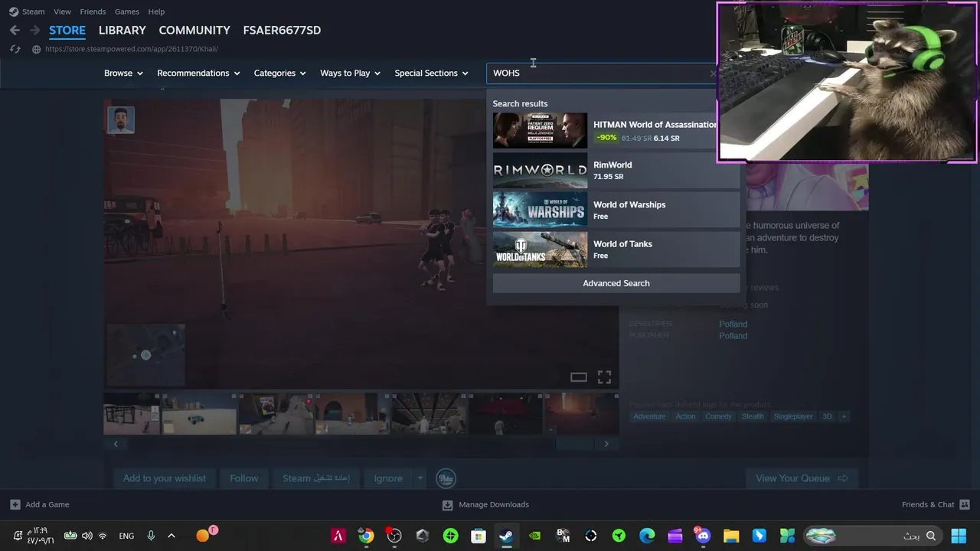Image resolution: width=980 pixels, height=551 pixels.
Task: Go forward with the Steam forward arrow
Action: click(34, 31)
